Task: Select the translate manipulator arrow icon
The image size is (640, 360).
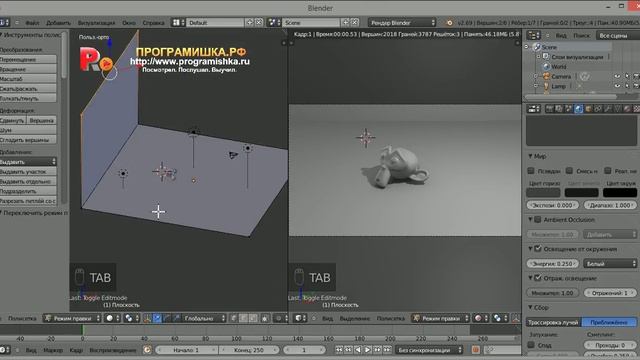Action: (x=157, y=318)
